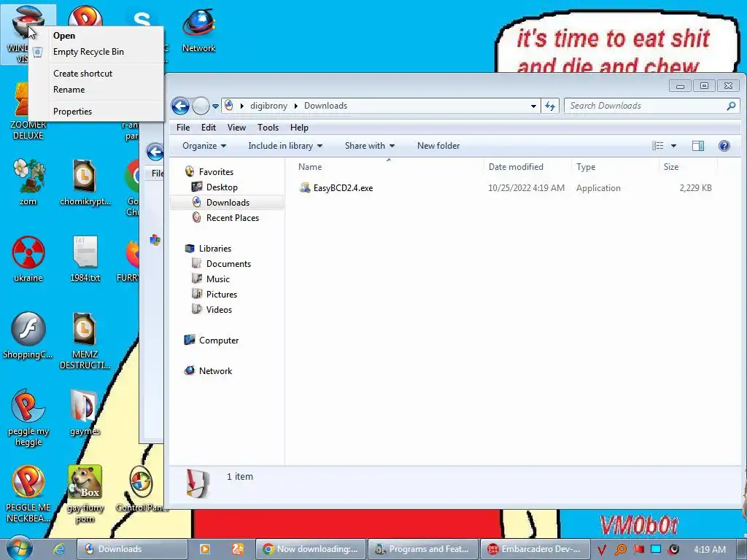Screen dimensions: 747x560
Task: Open the View menu
Action: (x=236, y=128)
